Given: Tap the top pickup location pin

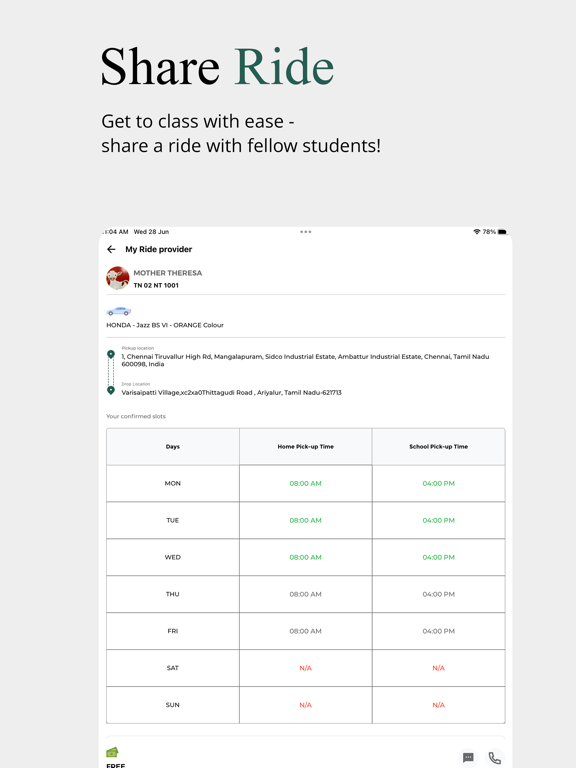Looking at the screenshot, I should [x=111, y=354].
